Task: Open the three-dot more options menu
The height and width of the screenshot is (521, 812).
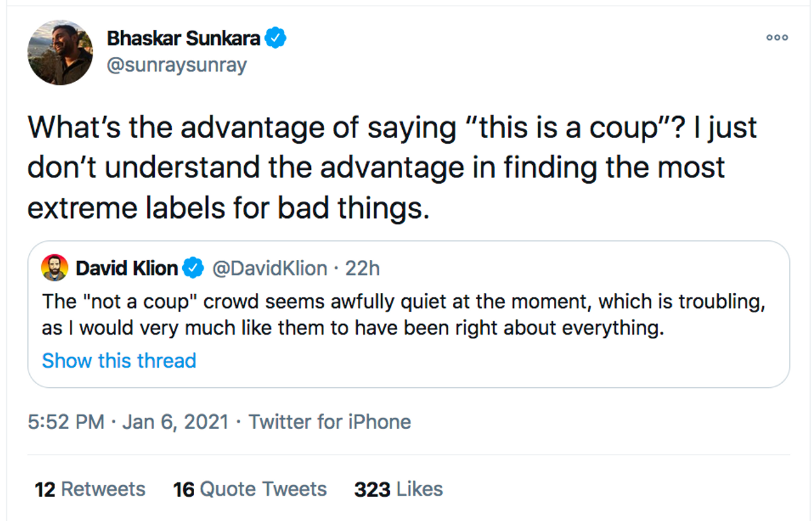Action: [x=776, y=38]
